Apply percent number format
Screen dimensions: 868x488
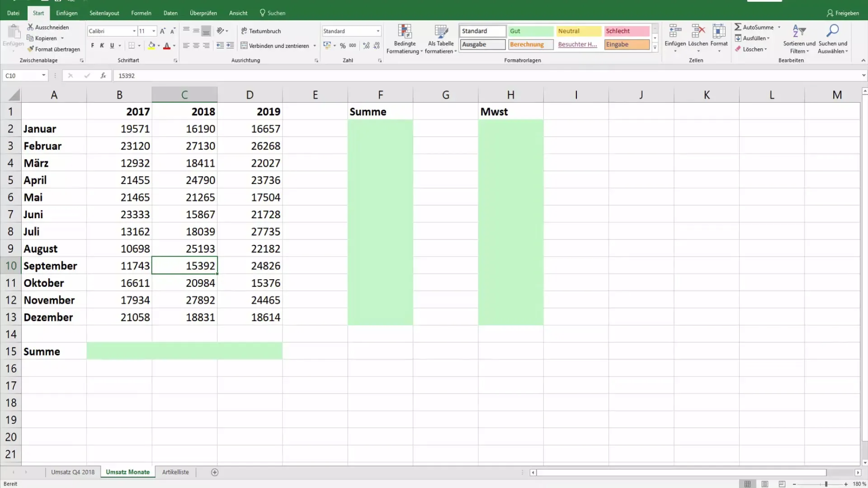(x=343, y=45)
